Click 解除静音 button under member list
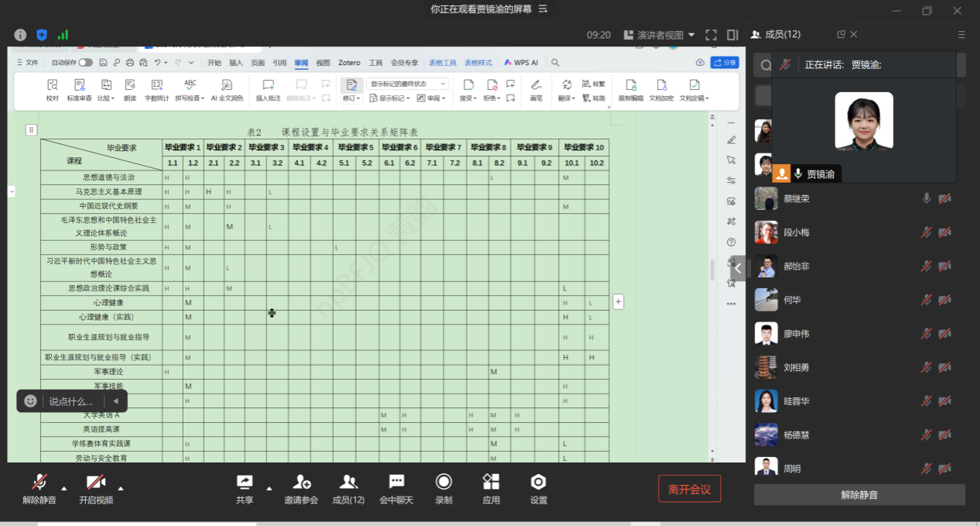The image size is (980, 526). click(x=859, y=495)
